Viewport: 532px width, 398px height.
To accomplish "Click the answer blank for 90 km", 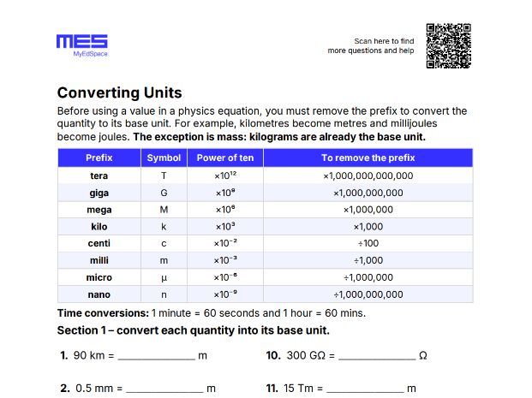I will 157,357.
